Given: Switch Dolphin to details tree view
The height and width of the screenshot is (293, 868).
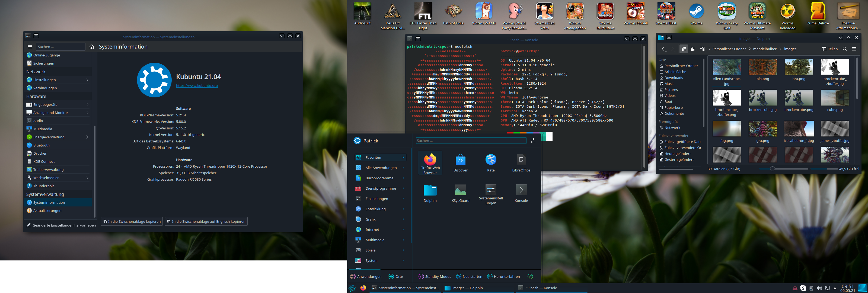Looking at the screenshot, I should coord(702,49).
